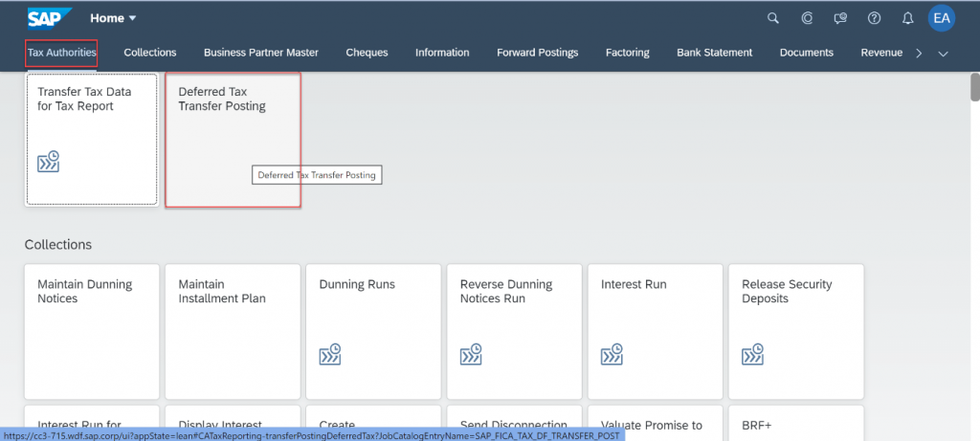Open the notifications bell
This screenshot has height=441, width=980.
point(908,18)
